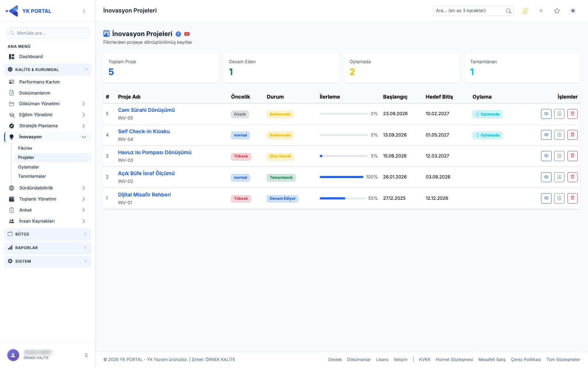The height and width of the screenshot is (368, 588).
Task: Delete Havuz Isı Pompası Dönüşümü project
Action: [x=573, y=156]
